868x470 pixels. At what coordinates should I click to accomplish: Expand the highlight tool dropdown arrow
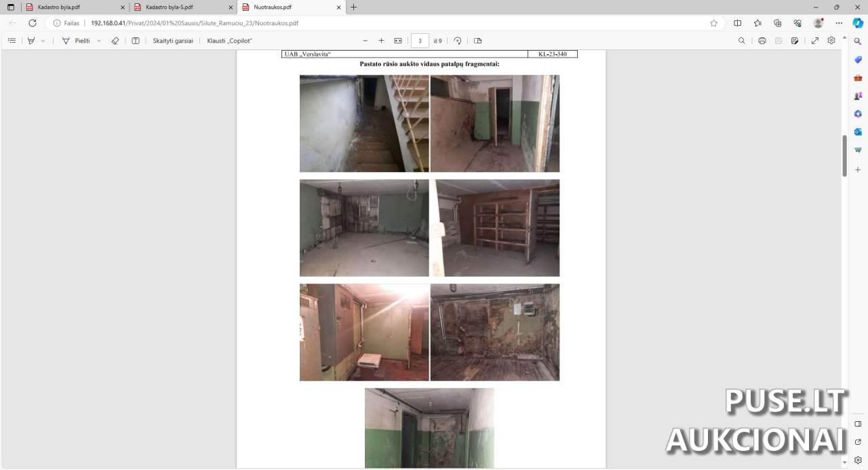[43, 41]
